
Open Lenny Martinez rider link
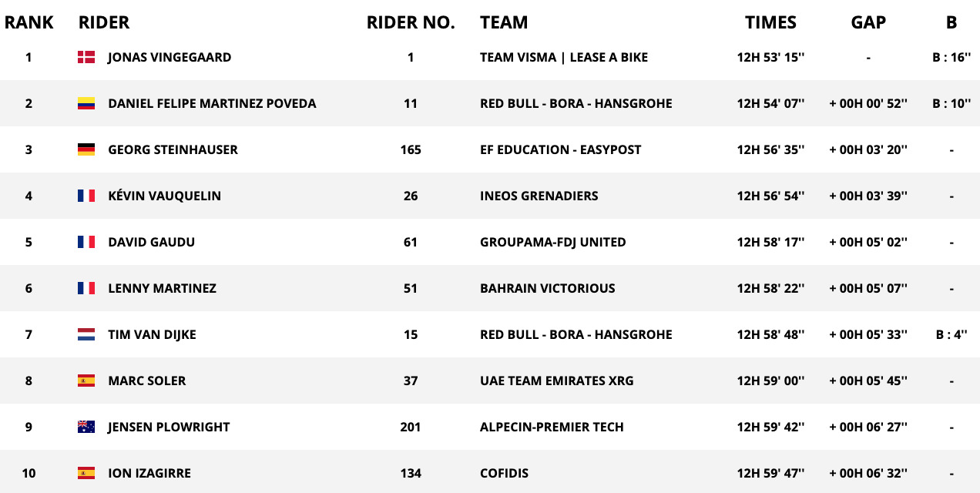coord(162,288)
